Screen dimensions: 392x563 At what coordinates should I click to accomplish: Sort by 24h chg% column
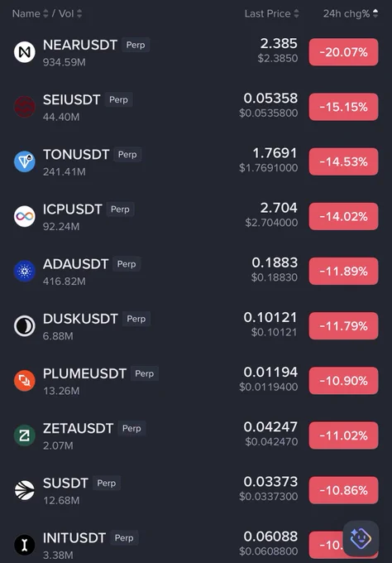tap(351, 13)
